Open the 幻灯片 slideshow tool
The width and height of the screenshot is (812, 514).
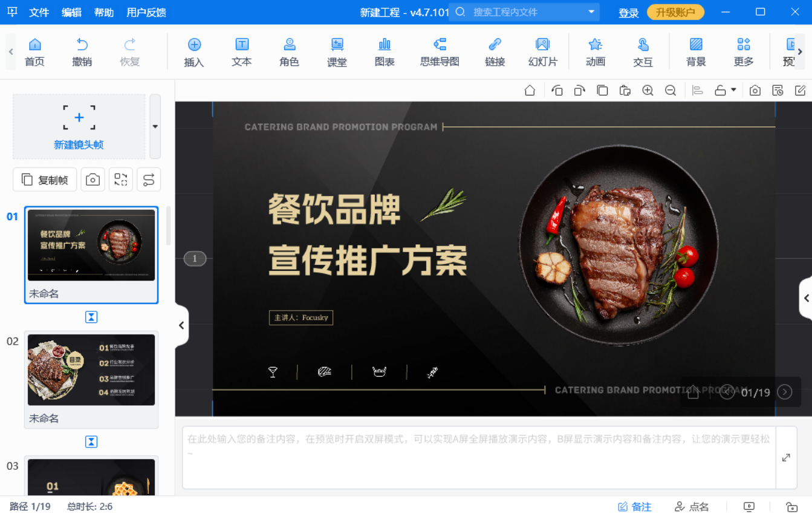click(x=542, y=51)
